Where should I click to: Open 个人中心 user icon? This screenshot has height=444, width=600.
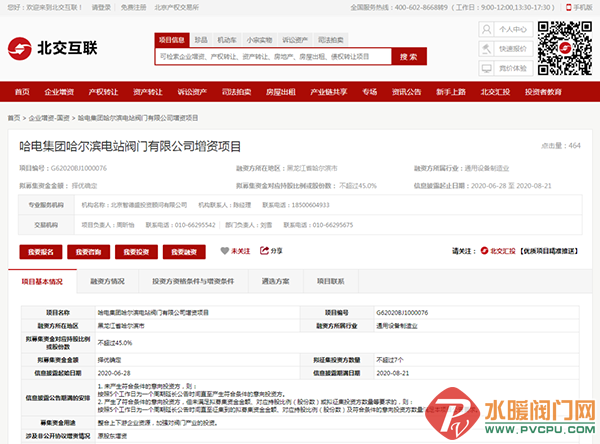486,29
